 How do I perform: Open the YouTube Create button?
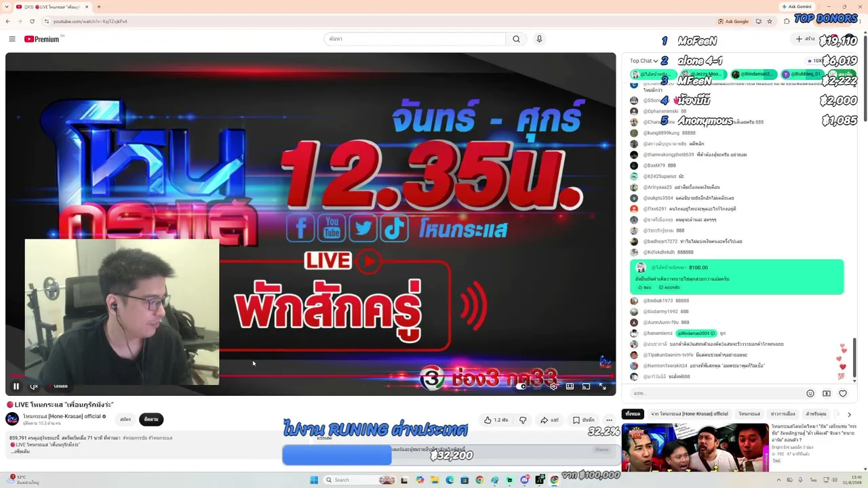click(x=805, y=39)
